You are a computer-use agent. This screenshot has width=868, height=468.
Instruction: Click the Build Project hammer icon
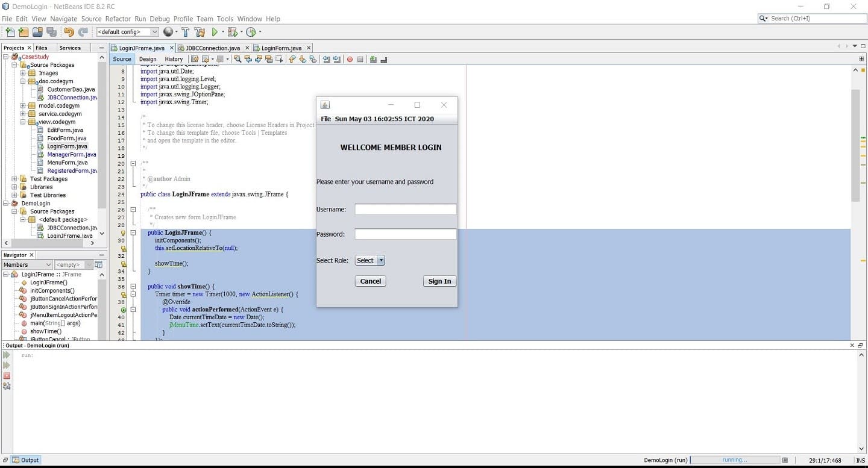[185, 32]
